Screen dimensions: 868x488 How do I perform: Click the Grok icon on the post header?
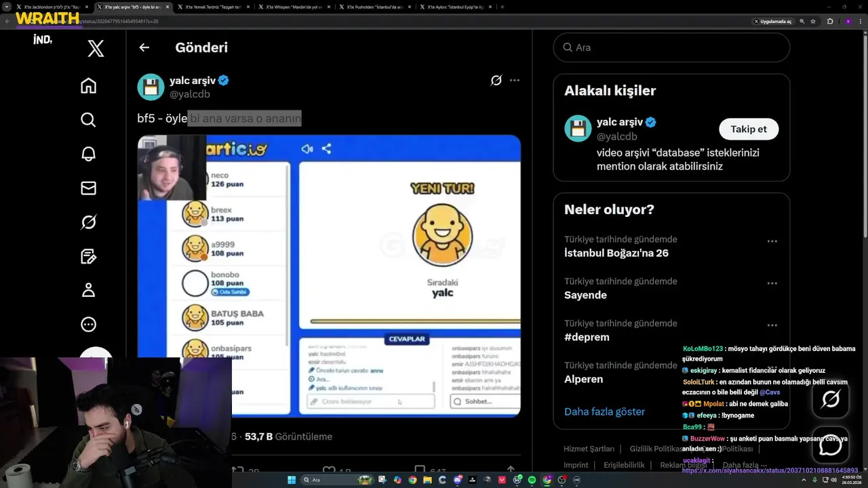496,81
